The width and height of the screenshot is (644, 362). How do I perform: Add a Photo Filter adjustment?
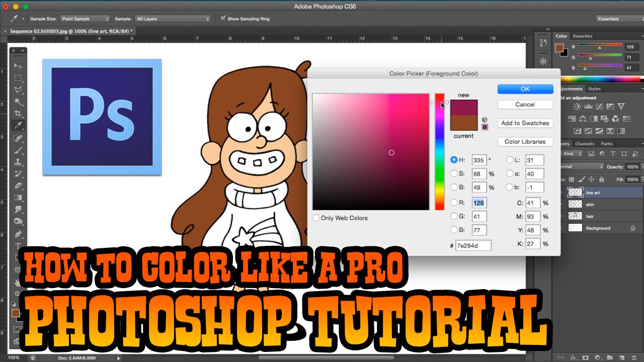605,119
